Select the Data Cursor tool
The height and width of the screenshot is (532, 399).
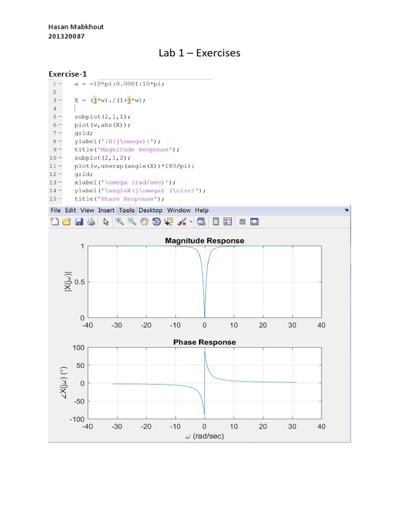click(168, 221)
